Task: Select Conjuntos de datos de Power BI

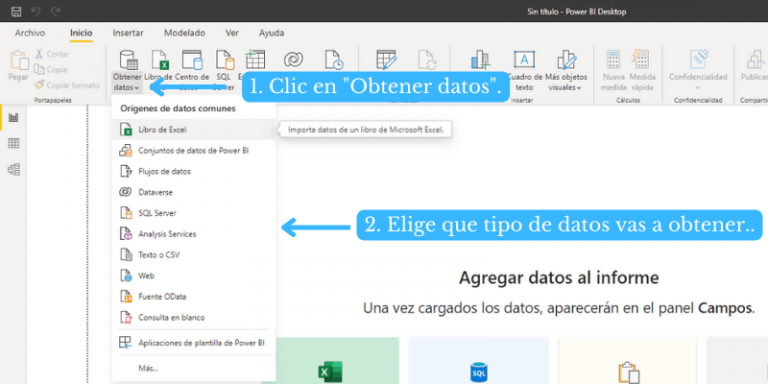Action: [194, 151]
